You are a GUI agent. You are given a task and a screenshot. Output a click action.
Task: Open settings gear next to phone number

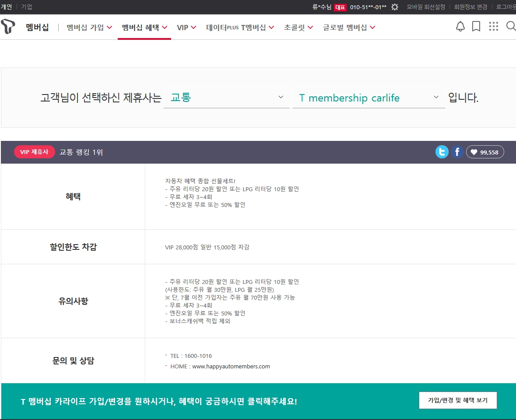point(395,7)
